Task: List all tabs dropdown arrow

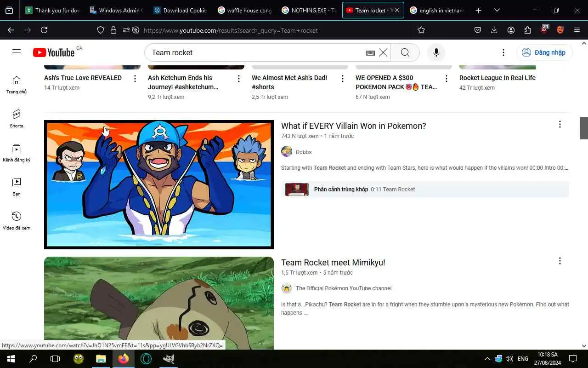Action: pos(497,10)
